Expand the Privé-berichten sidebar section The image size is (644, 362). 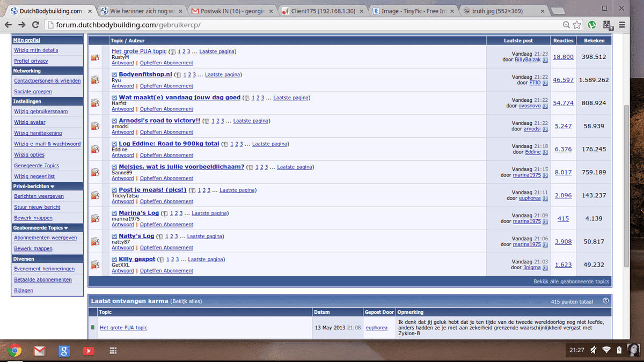pyautogui.click(x=53, y=187)
